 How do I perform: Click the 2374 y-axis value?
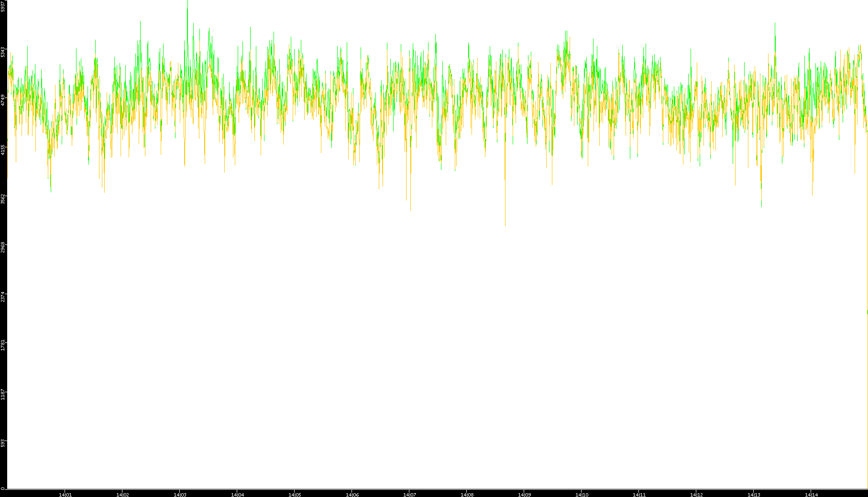pyautogui.click(x=3, y=297)
